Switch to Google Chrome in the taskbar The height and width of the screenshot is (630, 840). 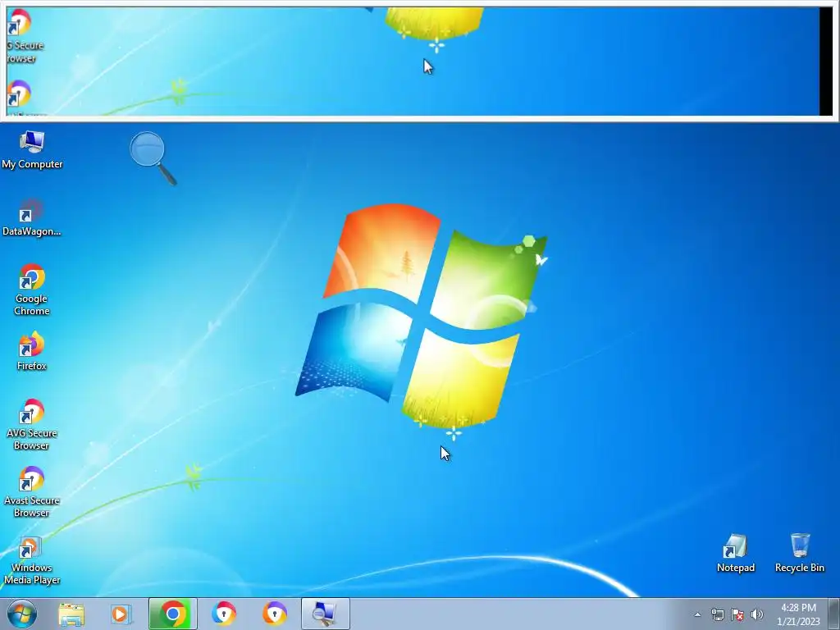172,614
